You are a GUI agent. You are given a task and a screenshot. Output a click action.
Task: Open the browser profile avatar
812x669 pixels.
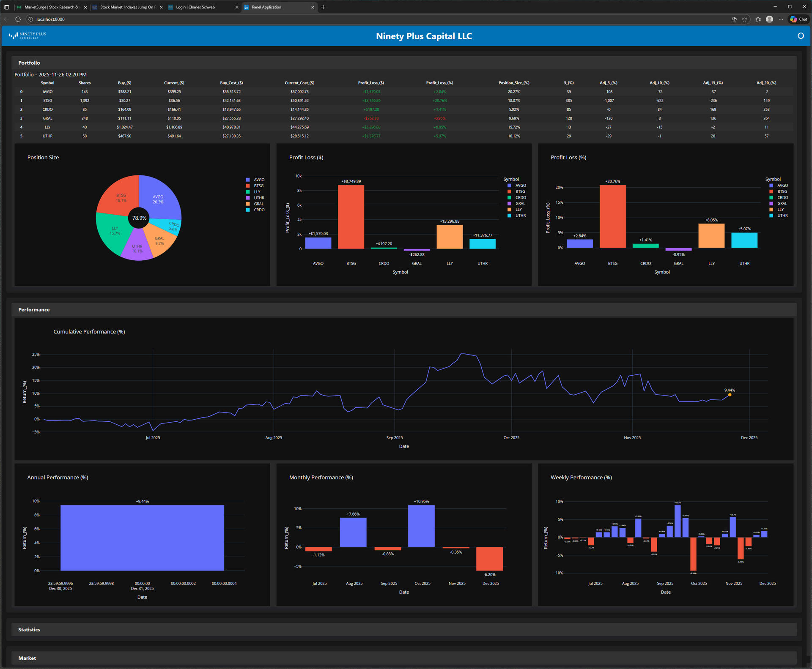[769, 19]
